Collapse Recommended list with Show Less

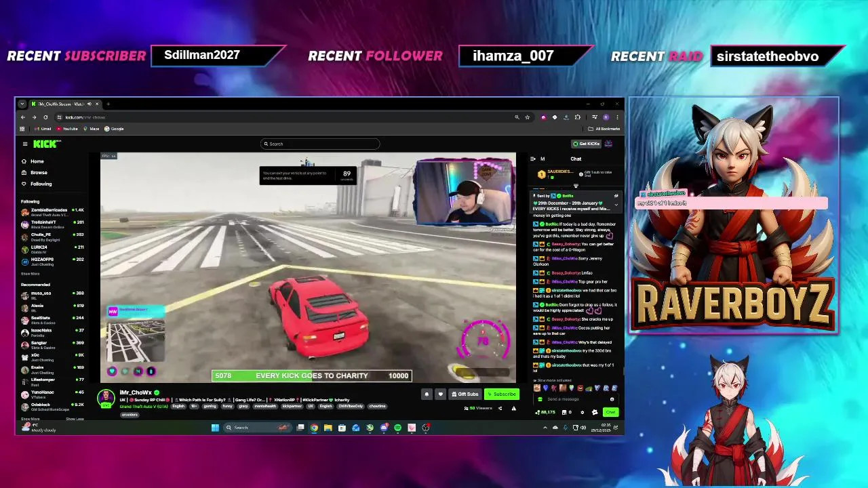click(x=75, y=419)
